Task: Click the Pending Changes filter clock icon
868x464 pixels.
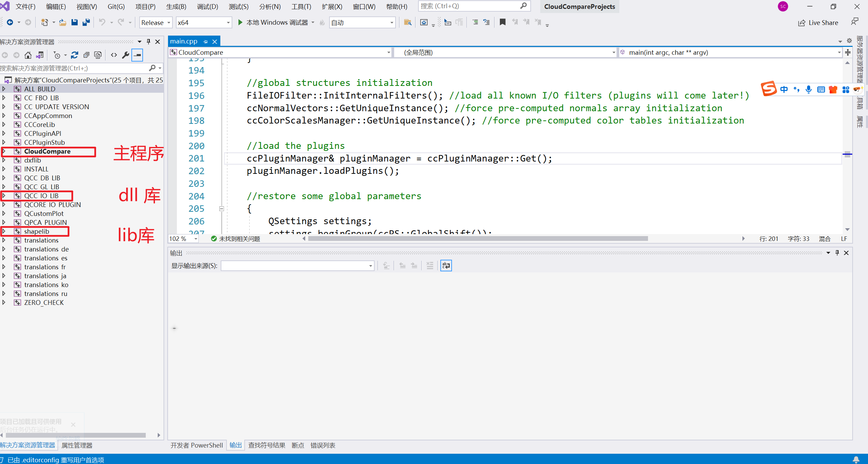Action: click(x=57, y=55)
